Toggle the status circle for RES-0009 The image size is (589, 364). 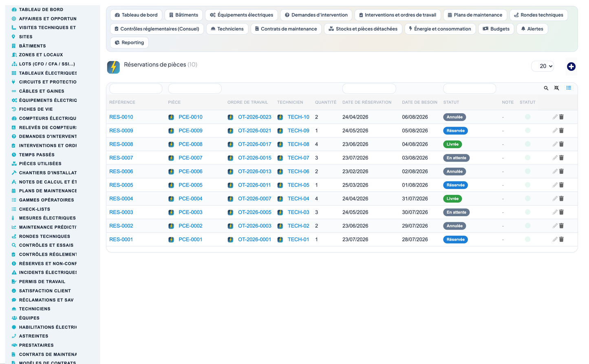tap(527, 131)
